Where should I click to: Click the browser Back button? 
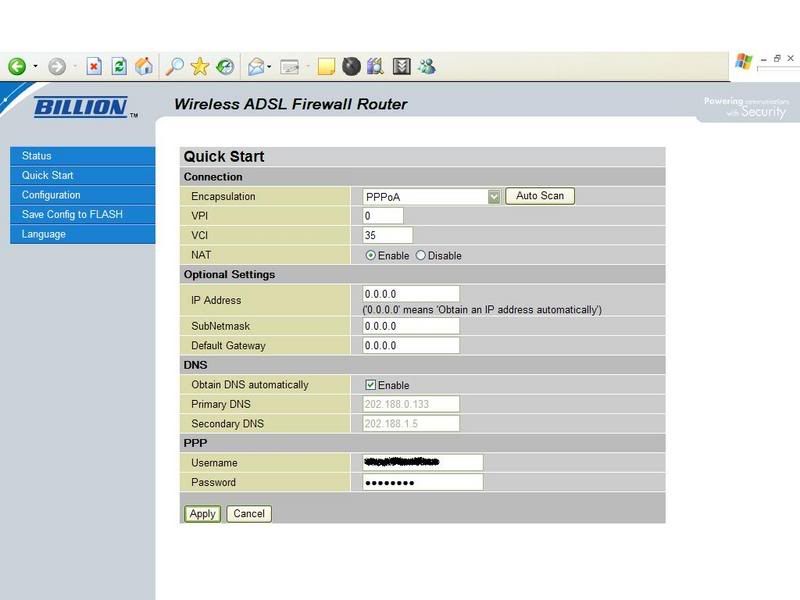(17, 66)
